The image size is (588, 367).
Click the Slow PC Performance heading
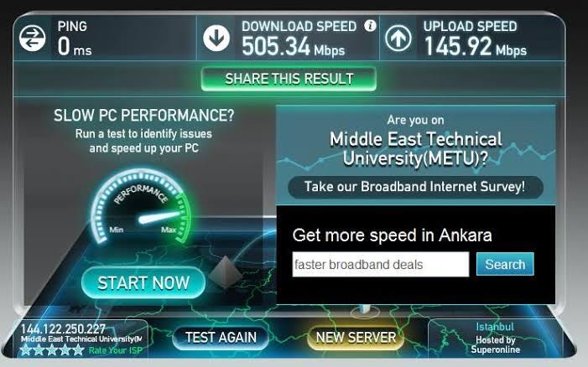pyautogui.click(x=144, y=116)
